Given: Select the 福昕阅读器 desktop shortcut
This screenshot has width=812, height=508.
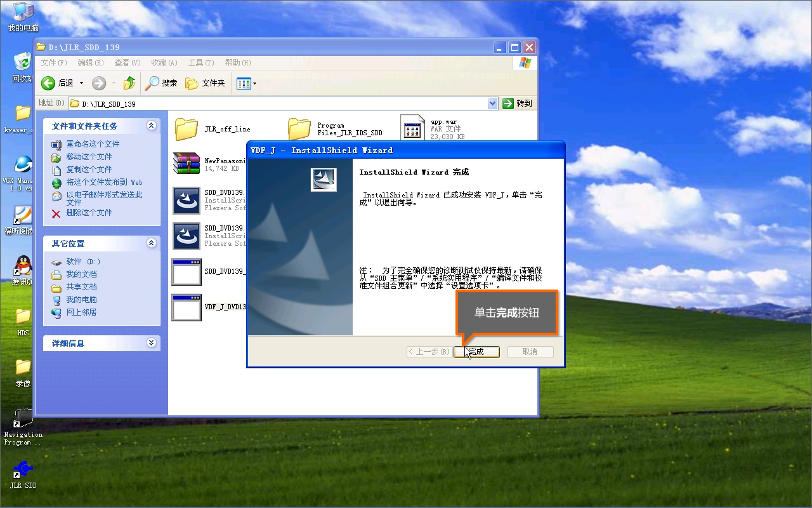Looking at the screenshot, I should 23,220.
